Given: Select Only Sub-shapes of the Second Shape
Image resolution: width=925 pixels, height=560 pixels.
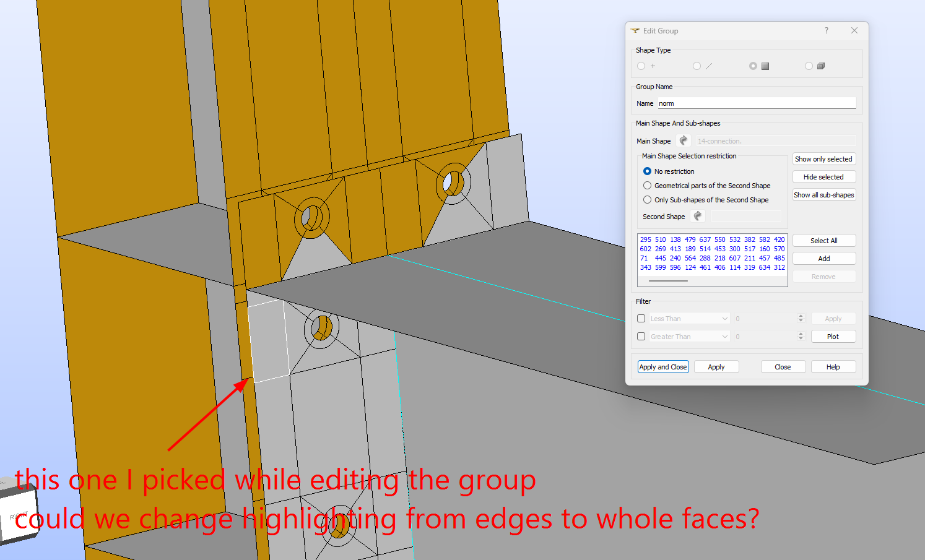Looking at the screenshot, I should [647, 200].
